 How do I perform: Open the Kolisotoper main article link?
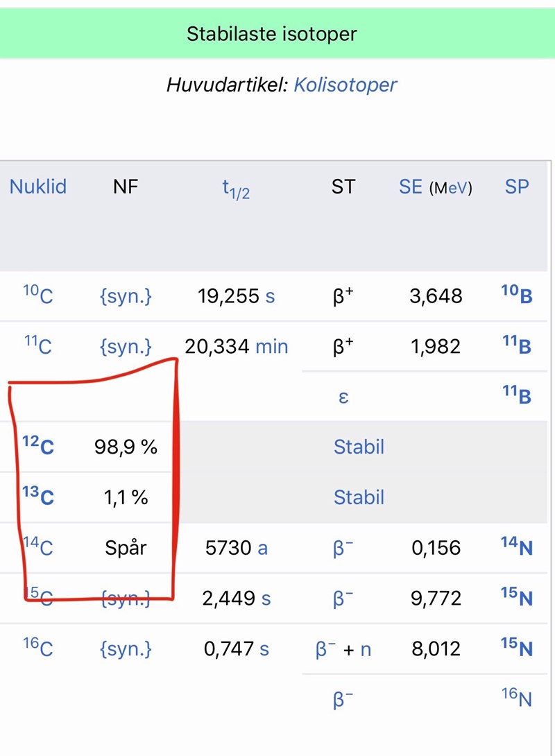tap(345, 85)
